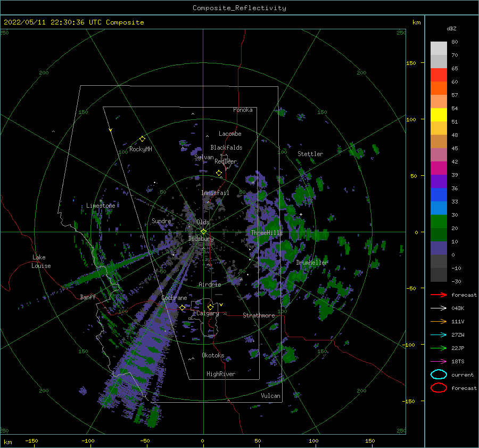Click the Olds town label
Viewport: 479px width, 448px height.
[203, 222]
